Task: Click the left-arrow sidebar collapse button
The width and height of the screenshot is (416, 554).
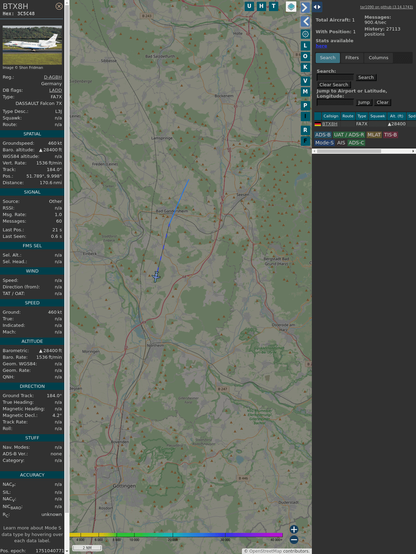Action: pos(305,21)
